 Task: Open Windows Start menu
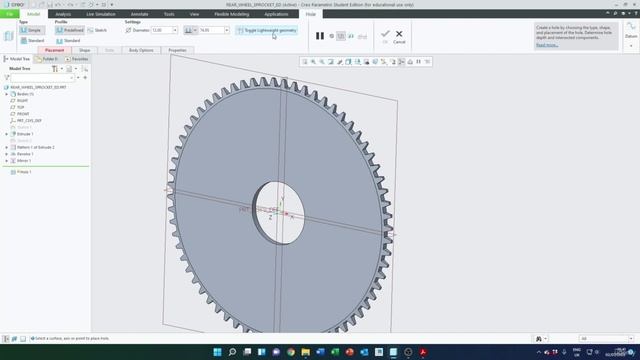[218, 352]
